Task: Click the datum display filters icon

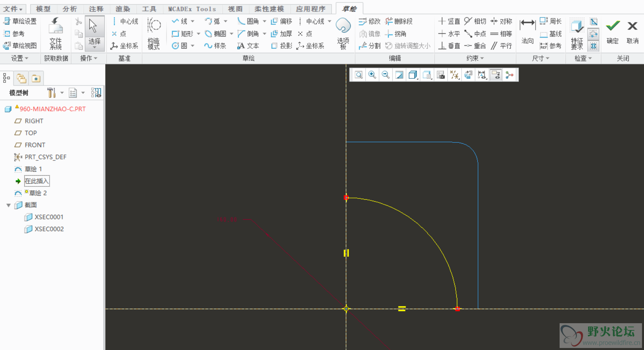Action: [455, 75]
